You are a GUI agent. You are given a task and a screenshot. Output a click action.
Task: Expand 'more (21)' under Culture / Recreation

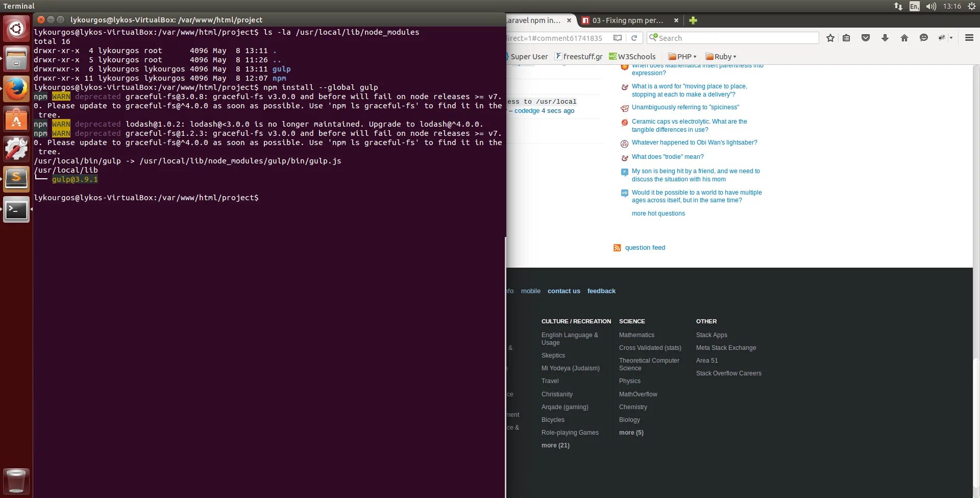coord(555,445)
